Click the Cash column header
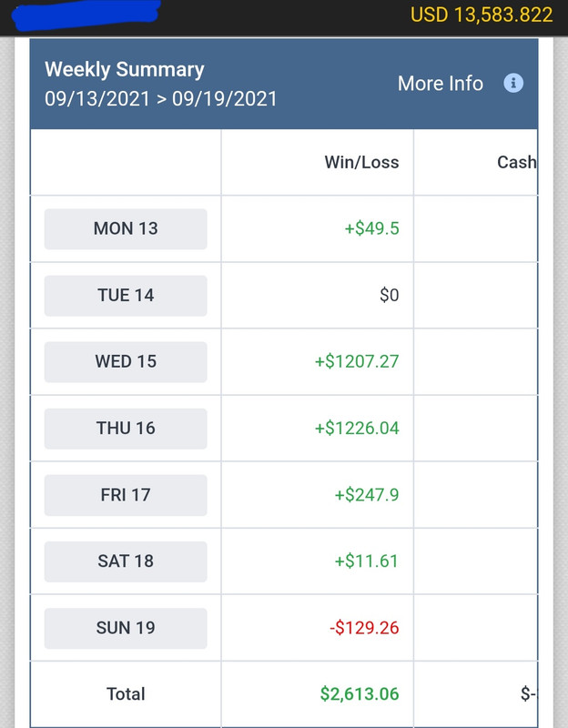 click(517, 162)
